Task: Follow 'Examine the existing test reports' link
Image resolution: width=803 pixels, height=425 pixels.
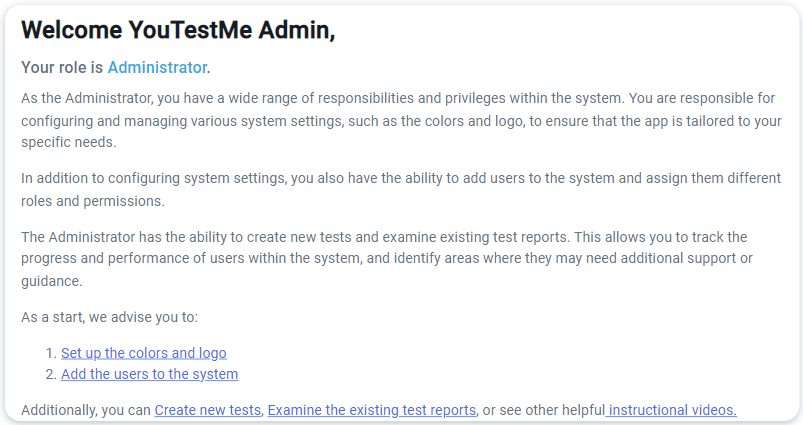Action: [x=371, y=410]
